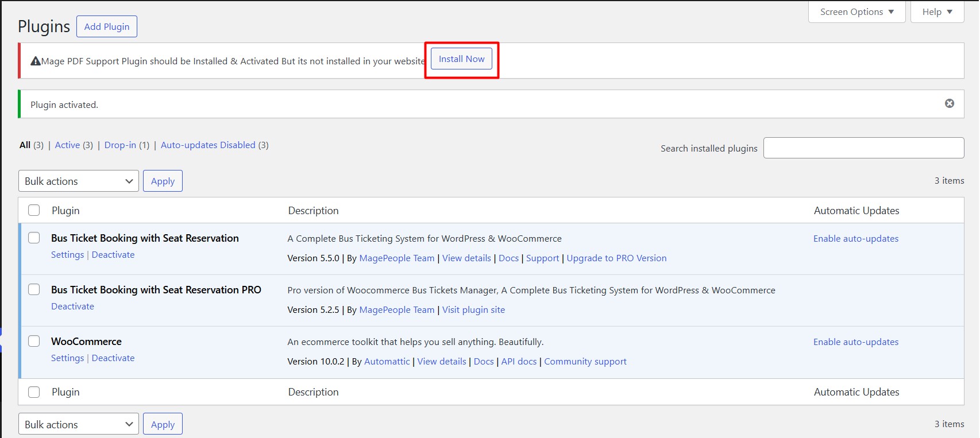Select Bus Ticket Booking PRO checkbox
The height and width of the screenshot is (438, 980).
34,289
